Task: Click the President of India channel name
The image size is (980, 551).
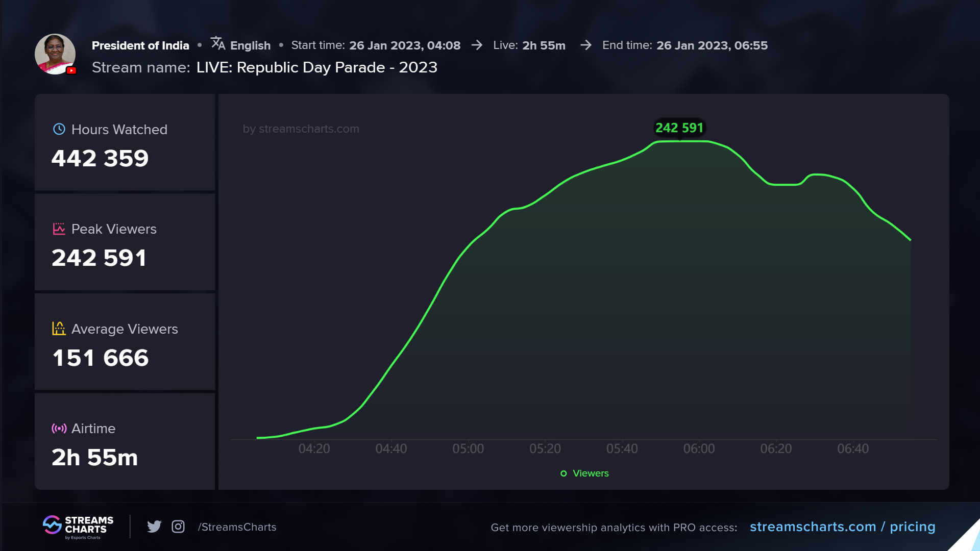Action: (140, 45)
